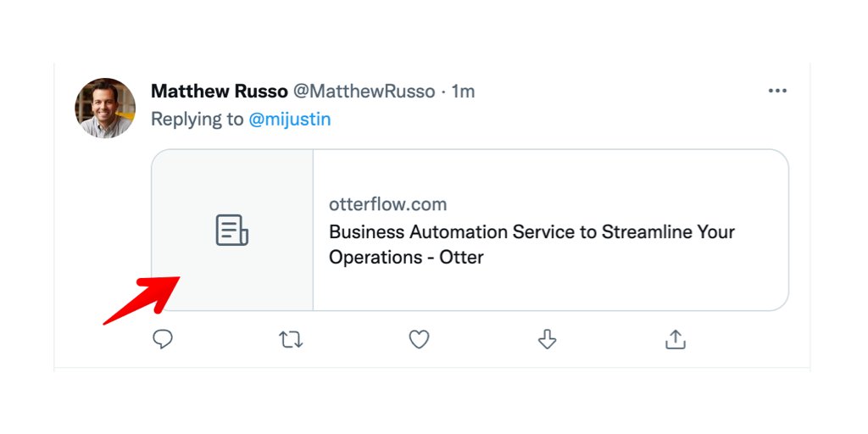The width and height of the screenshot is (868, 434).
Task: Click the dot separator before the timestamp
Action: click(x=443, y=92)
